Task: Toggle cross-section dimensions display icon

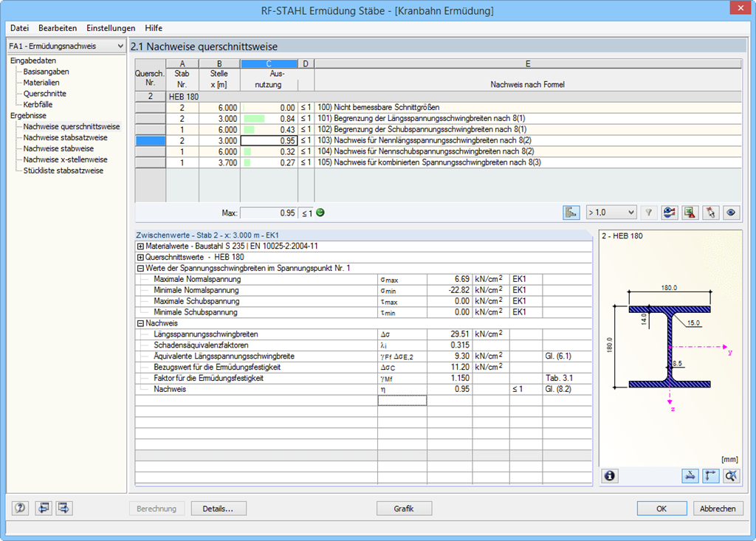Action: point(690,476)
